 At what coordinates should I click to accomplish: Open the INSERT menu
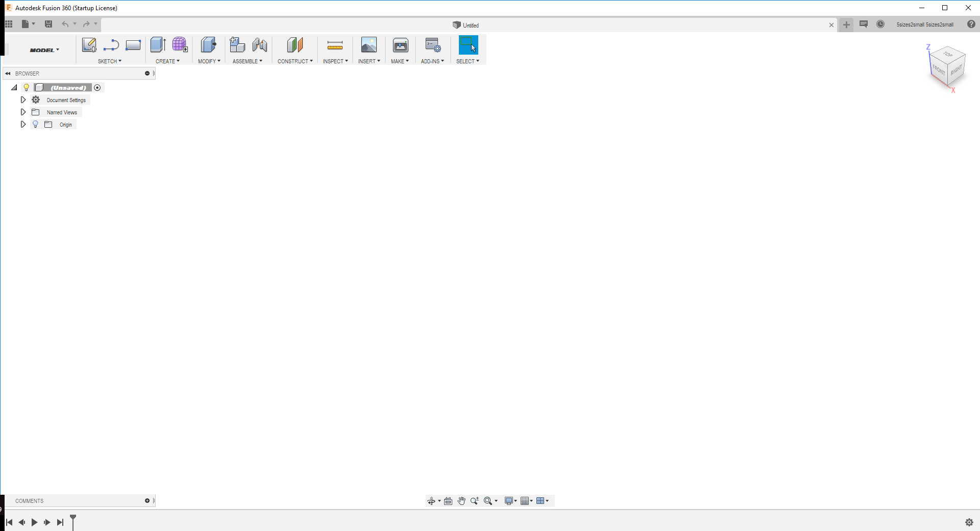click(x=369, y=61)
